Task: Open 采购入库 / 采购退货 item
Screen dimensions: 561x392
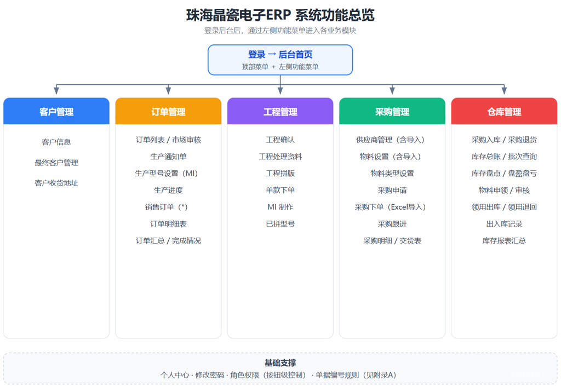Action: click(504, 140)
